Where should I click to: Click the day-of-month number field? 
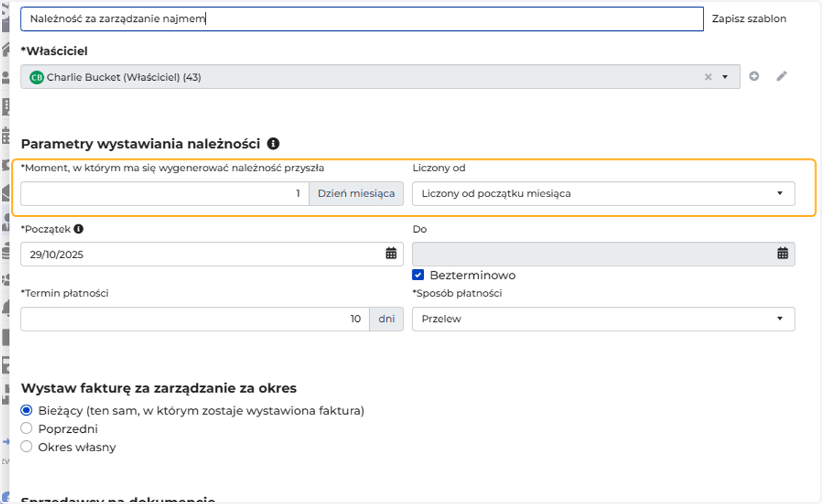[164, 194]
